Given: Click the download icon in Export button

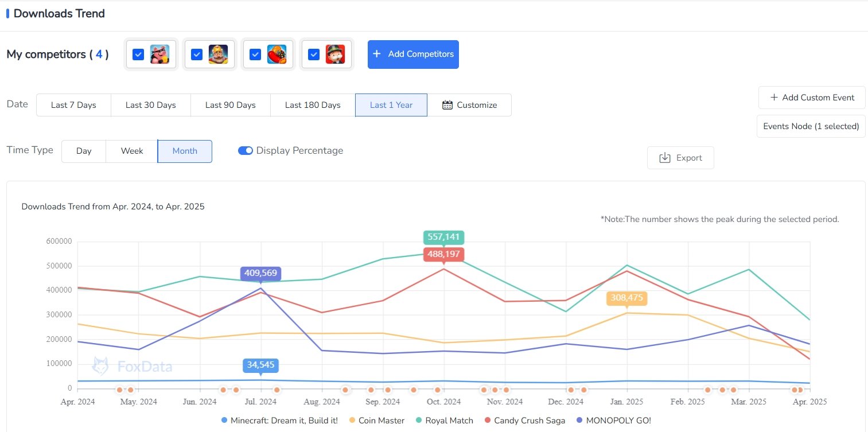Looking at the screenshot, I should click(x=665, y=158).
